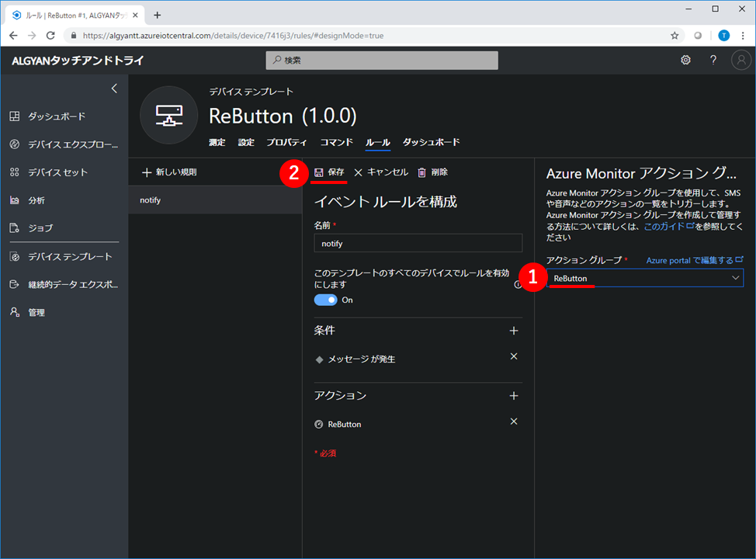Select the notify rule in list
Viewport: 756px width, 559px height.
(x=215, y=200)
